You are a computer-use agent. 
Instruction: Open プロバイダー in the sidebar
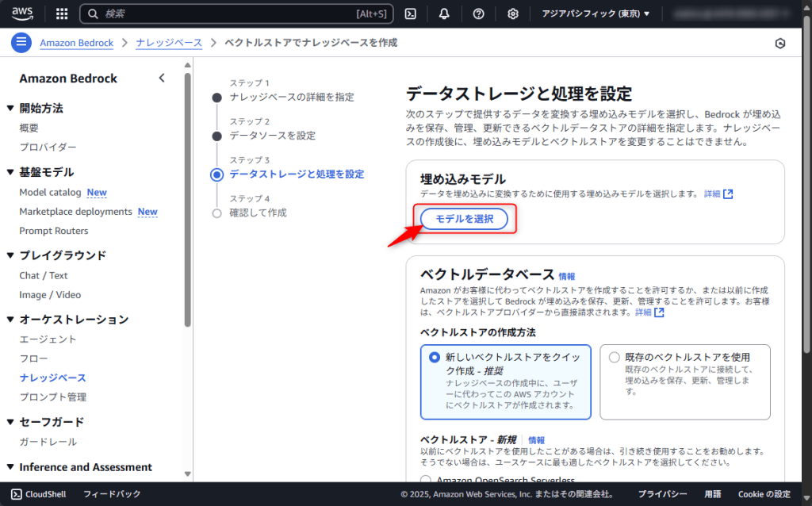coord(48,147)
